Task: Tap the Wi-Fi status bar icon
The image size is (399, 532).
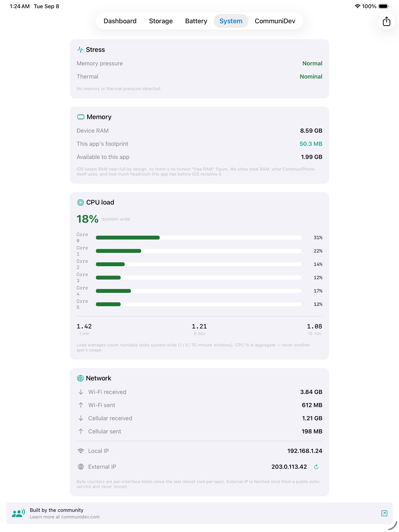Action: (x=357, y=6)
